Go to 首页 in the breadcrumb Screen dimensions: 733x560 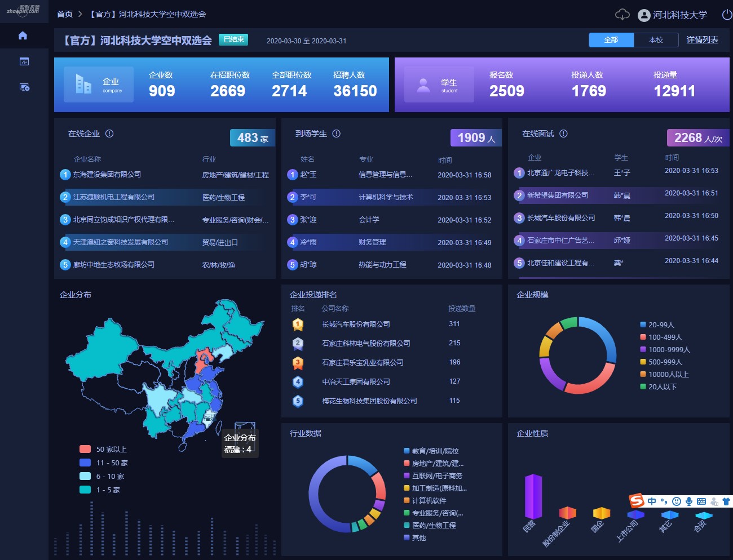click(x=65, y=14)
